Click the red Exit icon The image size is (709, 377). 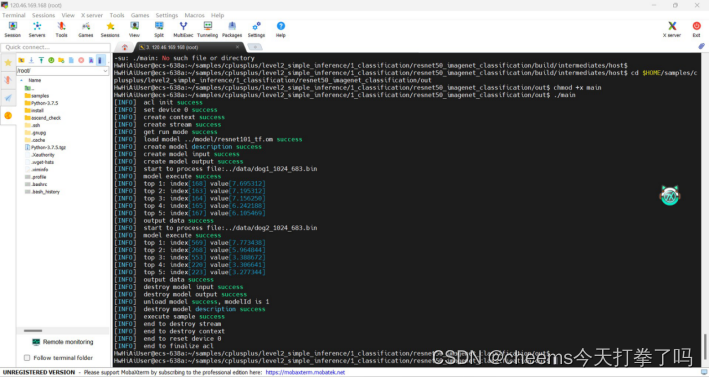(696, 29)
